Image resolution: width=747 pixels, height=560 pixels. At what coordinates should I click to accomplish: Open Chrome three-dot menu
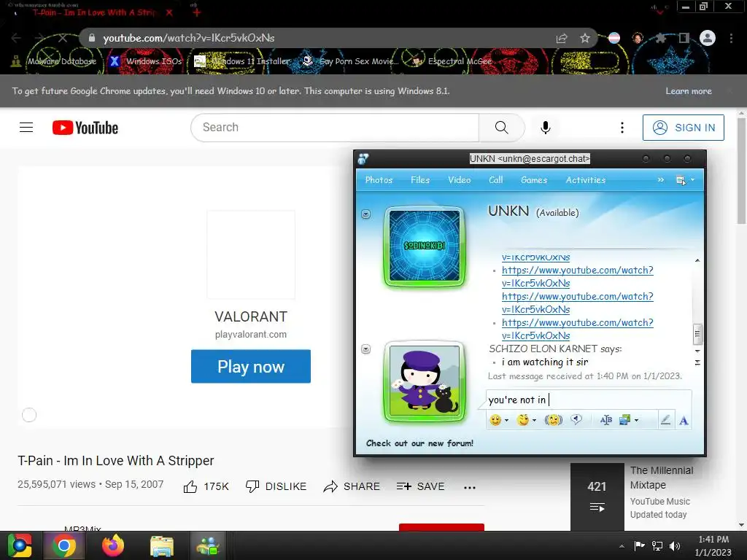click(731, 38)
